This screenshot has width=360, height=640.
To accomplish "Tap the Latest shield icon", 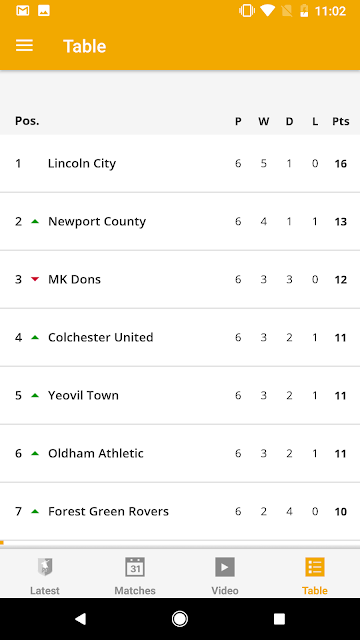I will (x=45, y=567).
